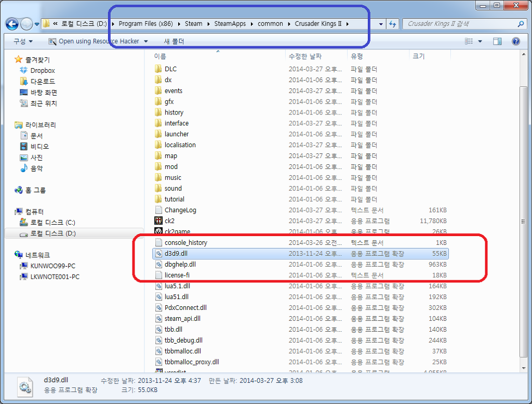Select license-fi file name
The image size is (532, 404).
pos(177,275)
